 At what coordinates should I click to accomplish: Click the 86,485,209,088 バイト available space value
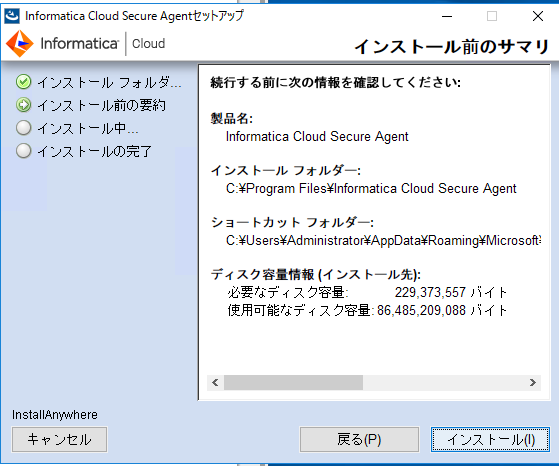coord(442,310)
